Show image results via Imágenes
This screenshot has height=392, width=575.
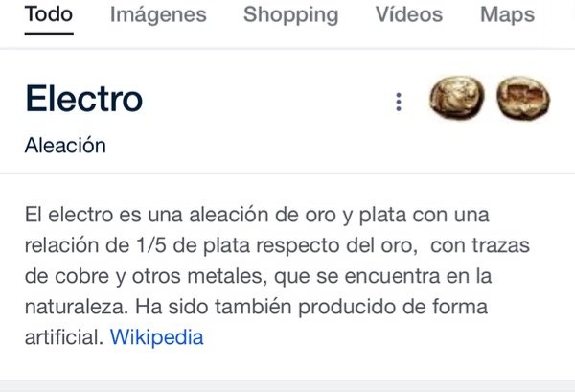pyautogui.click(x=158, y=15)
